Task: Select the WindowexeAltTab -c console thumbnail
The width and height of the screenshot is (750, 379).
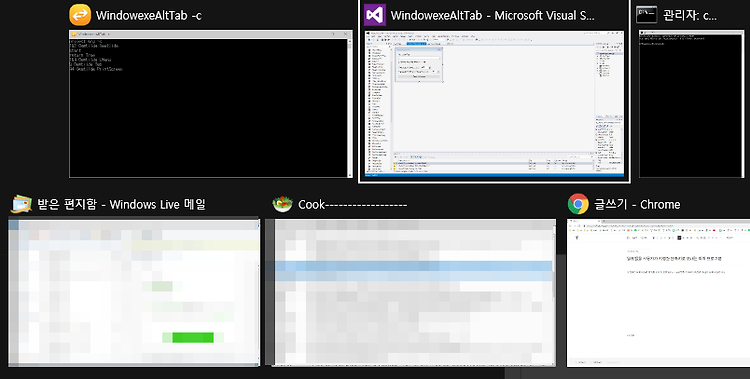Action: coord(211,104)
